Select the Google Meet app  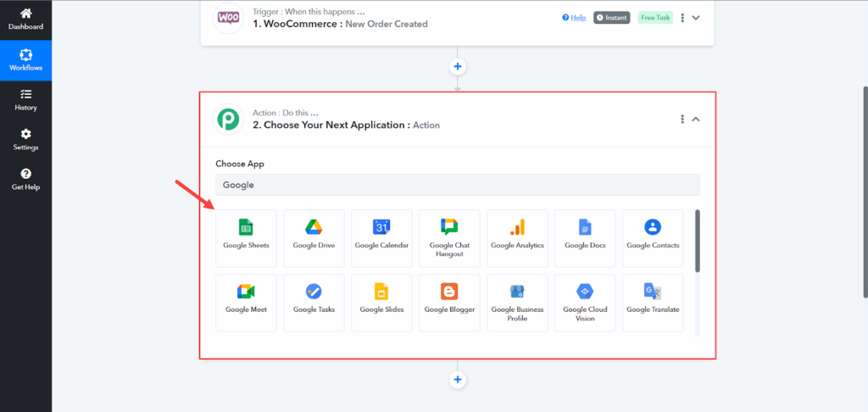[246, 303]
